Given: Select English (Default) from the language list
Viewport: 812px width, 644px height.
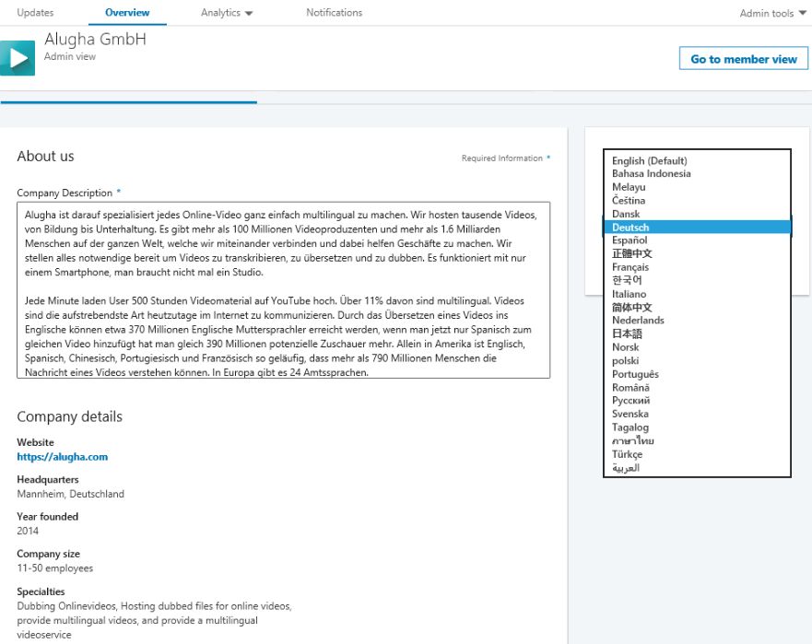Looking at the screenshot, I should click(697, 160).
